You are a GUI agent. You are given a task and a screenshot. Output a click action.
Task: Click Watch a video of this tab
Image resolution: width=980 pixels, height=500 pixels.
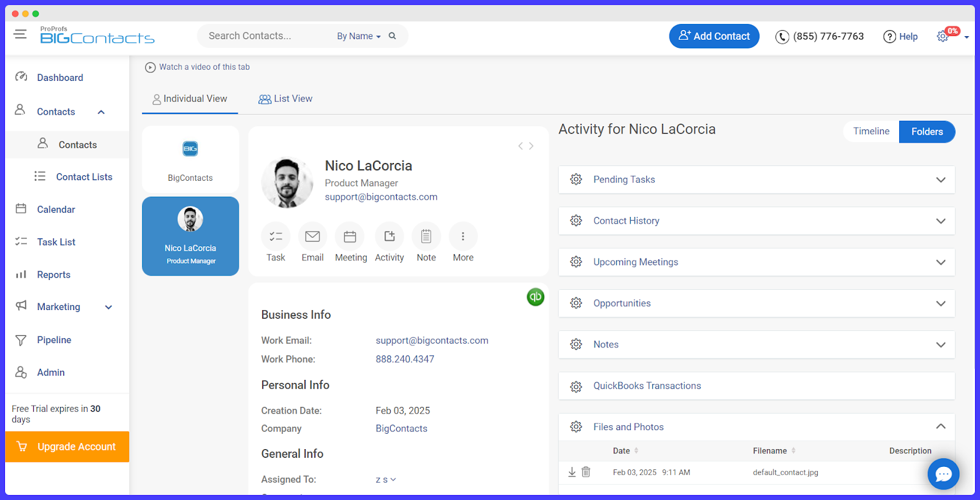tap(204, 67)
